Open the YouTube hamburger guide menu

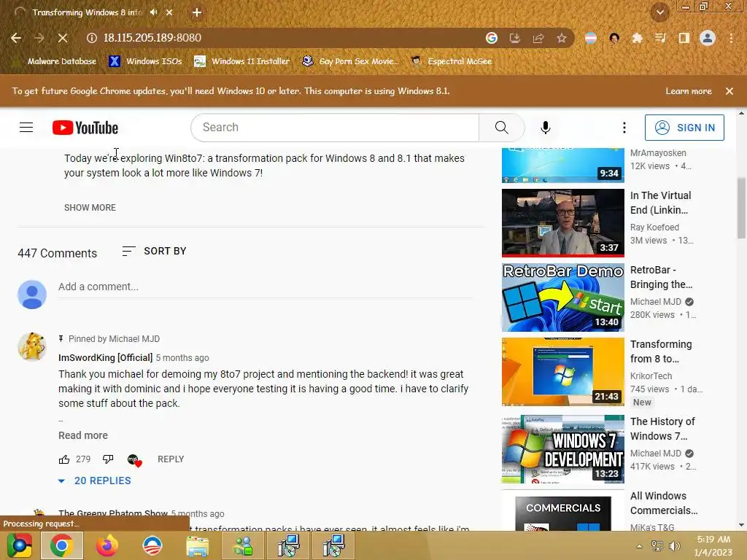tap(26, 128)
